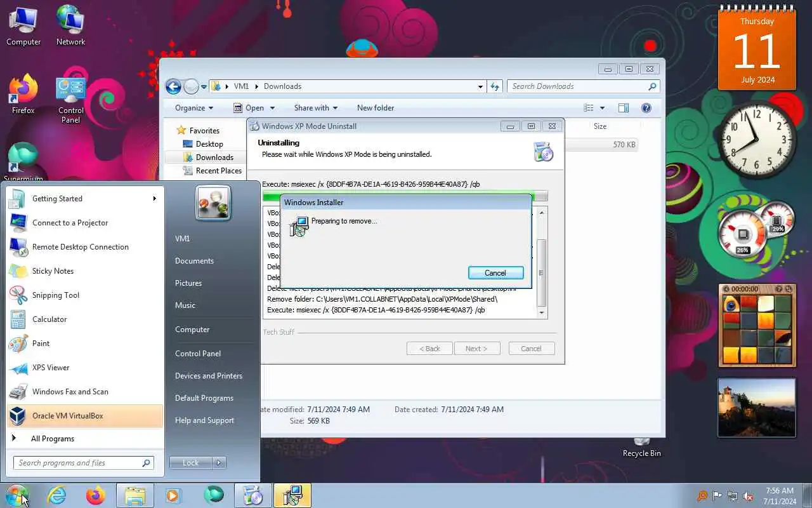Open Windows Explorer taskbar button

point(134,495)
